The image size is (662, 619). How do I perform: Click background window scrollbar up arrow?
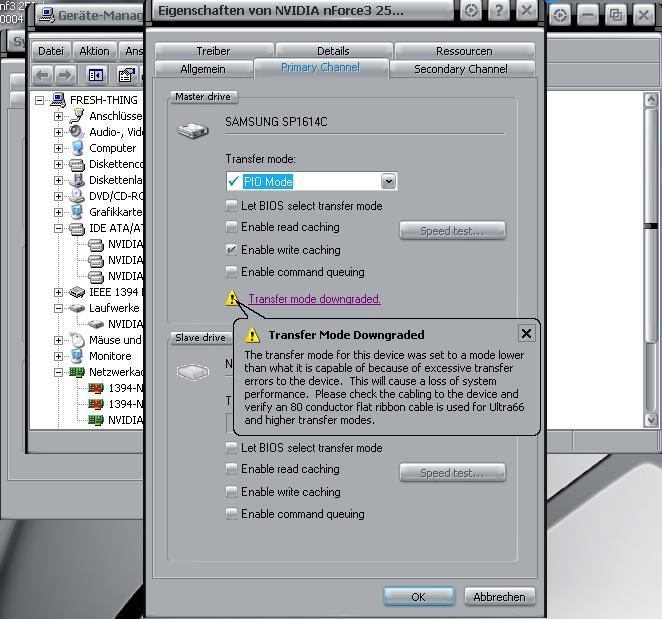pos(651,100)
